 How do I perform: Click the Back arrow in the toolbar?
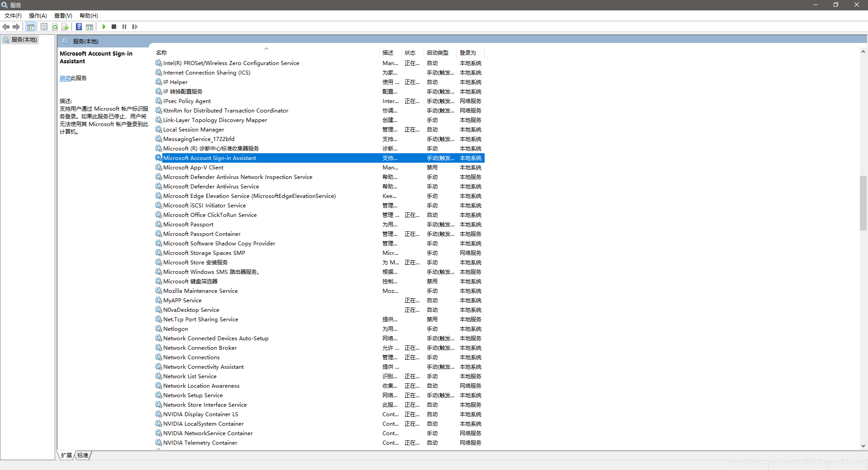(x=6, y=27)
